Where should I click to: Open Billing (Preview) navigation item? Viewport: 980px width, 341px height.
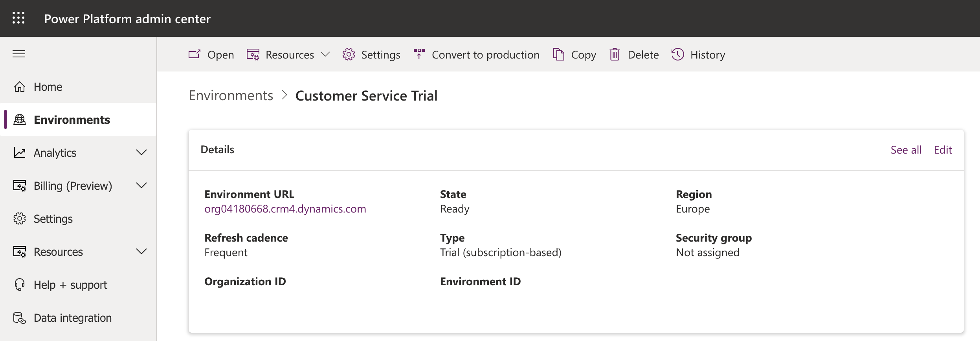tap(78, 185)
